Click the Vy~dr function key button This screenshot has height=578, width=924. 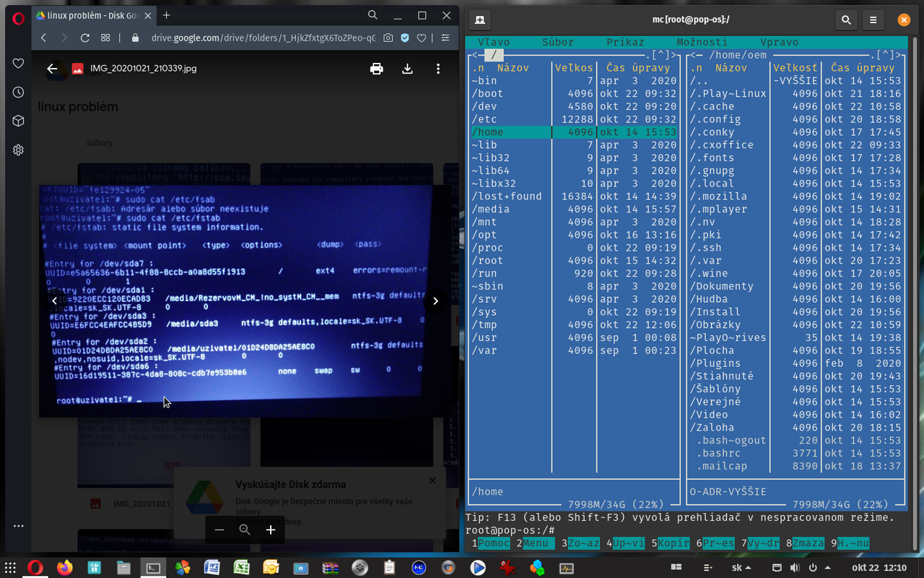pyautogui.click(x=762, y=543)
